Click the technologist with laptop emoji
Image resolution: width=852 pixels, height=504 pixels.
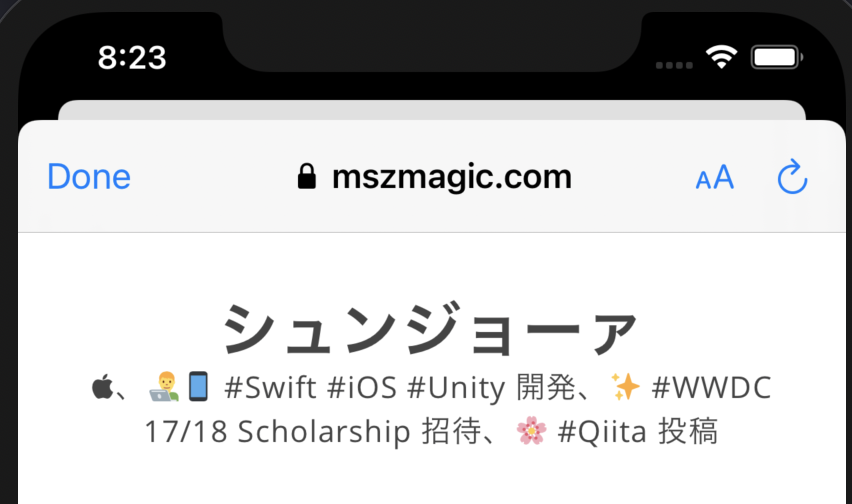164,387
